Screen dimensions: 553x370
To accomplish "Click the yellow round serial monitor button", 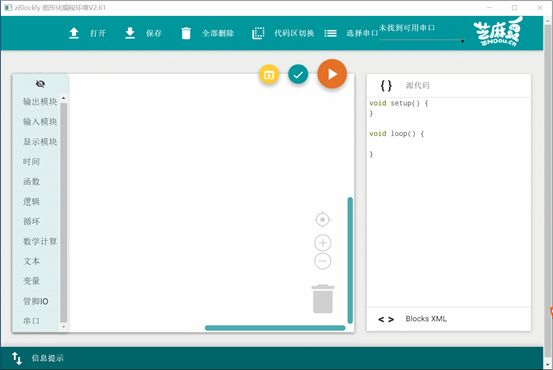I will coord(269,74).
